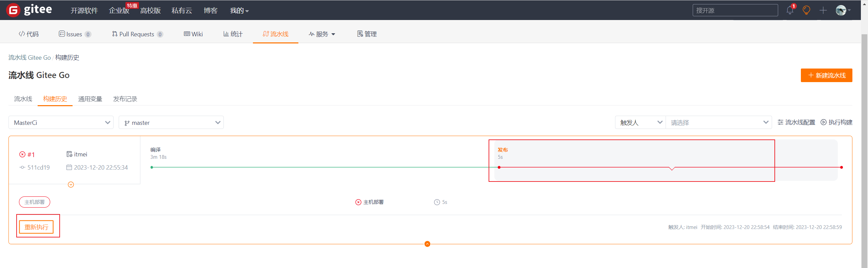This screenshot has width=868, height=268.
Task: Switch to the 发布记录 sub-tab
Action: coord(125,99)
